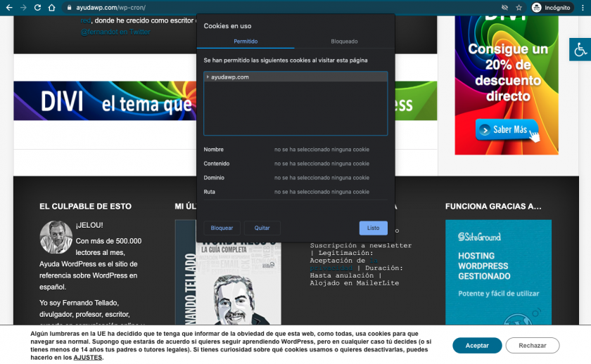Reject cookies using the Rechazar button
This screenshot has width=591, height=364.
tap(532, 345)
